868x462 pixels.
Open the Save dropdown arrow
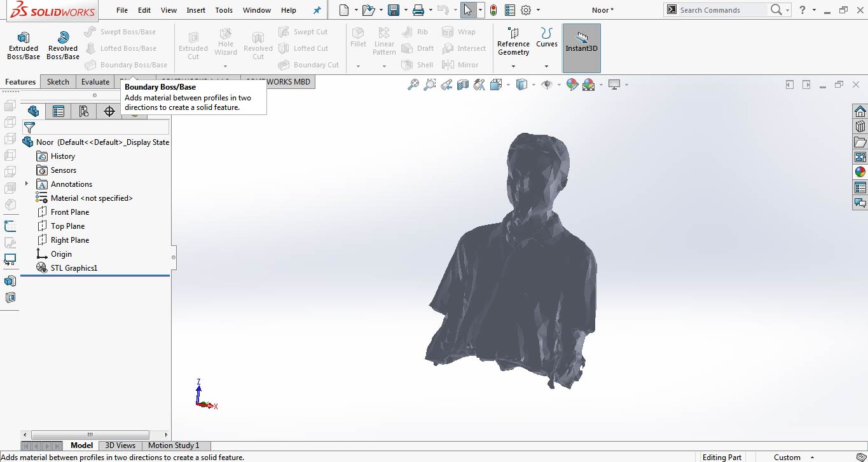405,10
